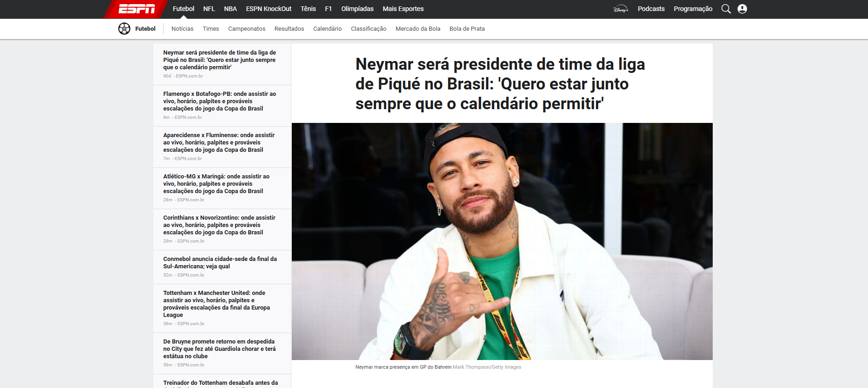
Task: Open the search magnifier icon
Action: pos(726,9)
